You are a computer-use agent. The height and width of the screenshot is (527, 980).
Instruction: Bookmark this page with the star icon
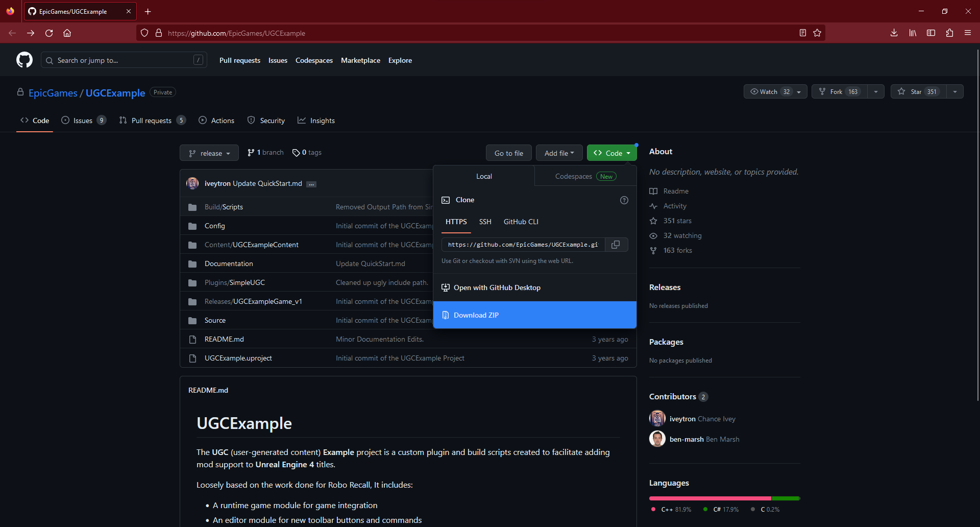pyautogui.click(x=817, y=33)
